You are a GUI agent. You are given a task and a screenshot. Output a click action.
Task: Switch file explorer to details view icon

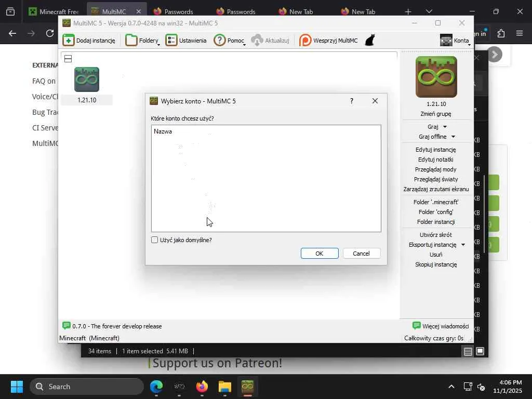tap(468, 351)
